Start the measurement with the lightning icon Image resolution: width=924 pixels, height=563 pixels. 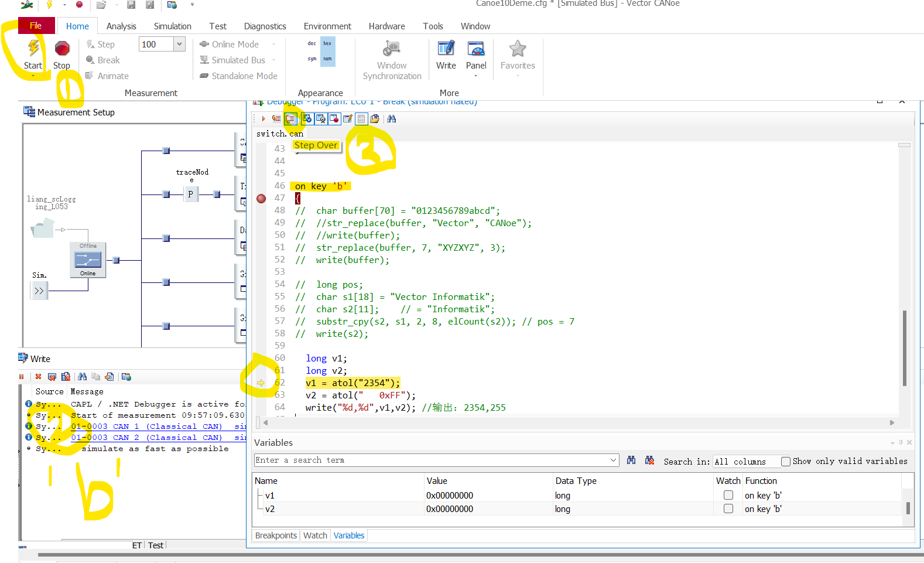point(33,48)
